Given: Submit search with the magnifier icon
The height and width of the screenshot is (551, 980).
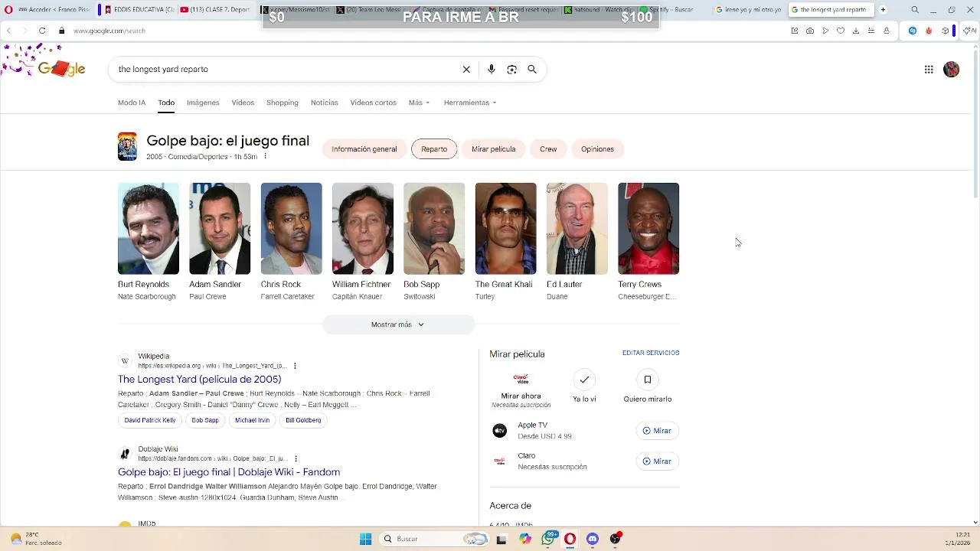Looking at the screenshot, I should pyautogui.click(x=532, y=69).
